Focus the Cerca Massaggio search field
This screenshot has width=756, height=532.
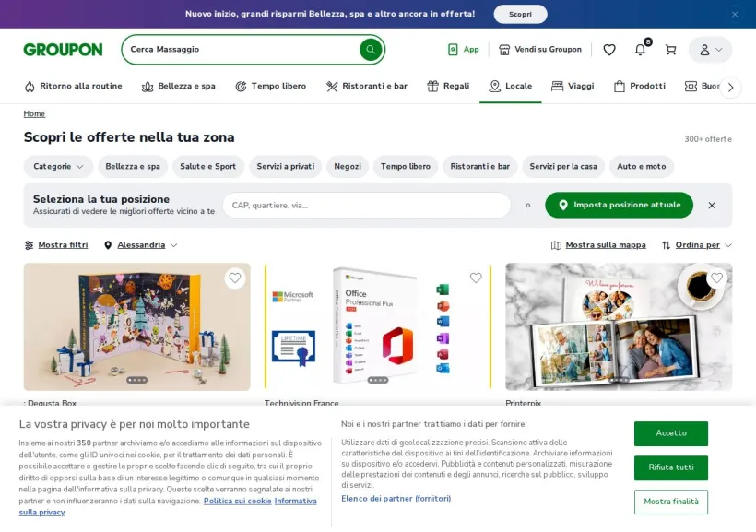point(241,49)
